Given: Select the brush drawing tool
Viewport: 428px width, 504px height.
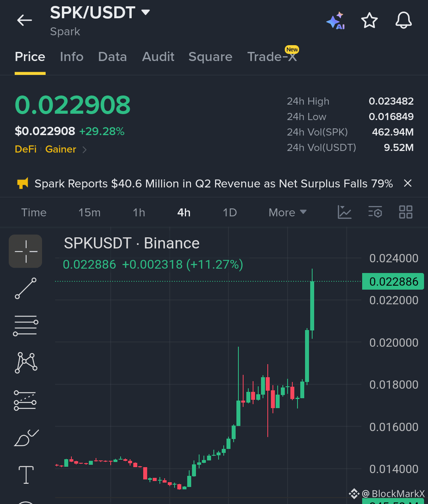Looking at the screenshot, I should tap(26, 438).
